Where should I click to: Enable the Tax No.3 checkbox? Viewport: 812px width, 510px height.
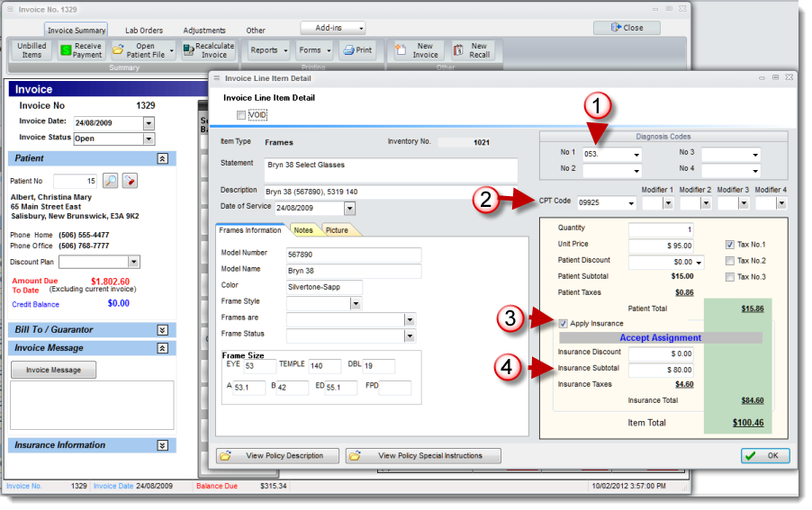coord(730,277)
